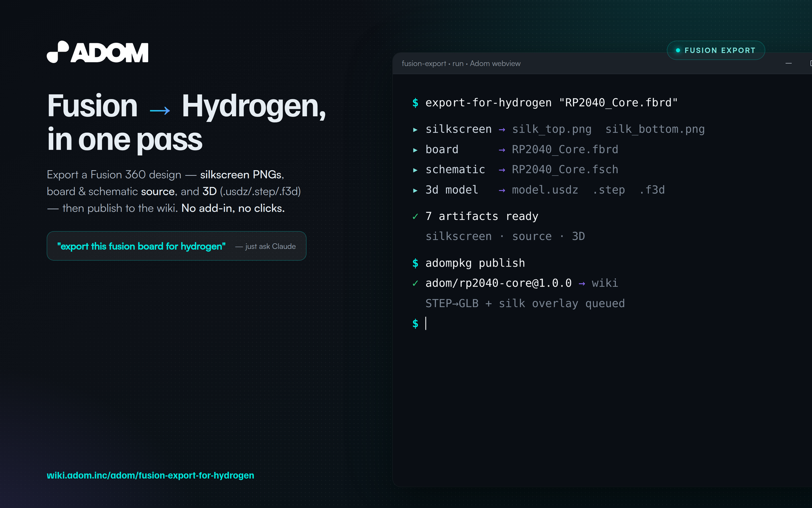Screen dimensions: 812x508
Task: Expand the 3d model output row arrow
Action: tap(415, 190)
